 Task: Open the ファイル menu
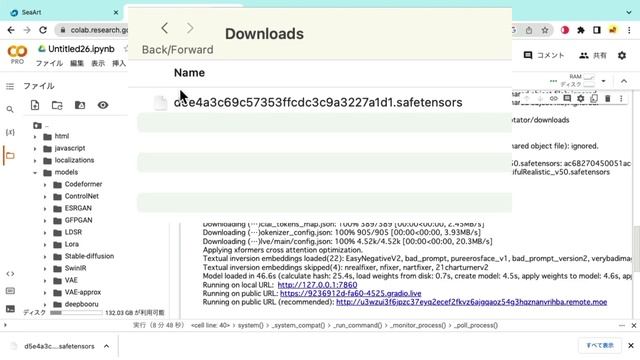point(49,63)
